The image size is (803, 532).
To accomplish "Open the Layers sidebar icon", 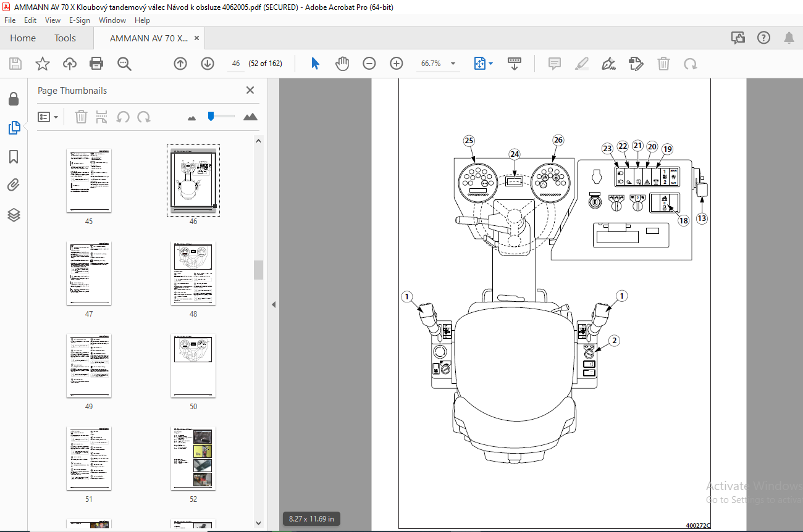I will click(14, 215).
